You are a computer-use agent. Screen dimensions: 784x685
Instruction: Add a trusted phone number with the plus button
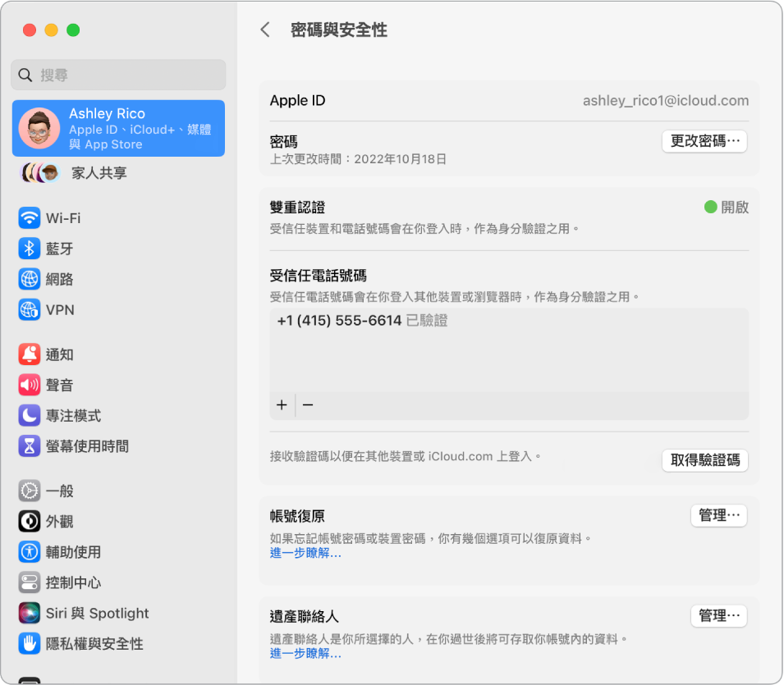click(x=282, y=404)
